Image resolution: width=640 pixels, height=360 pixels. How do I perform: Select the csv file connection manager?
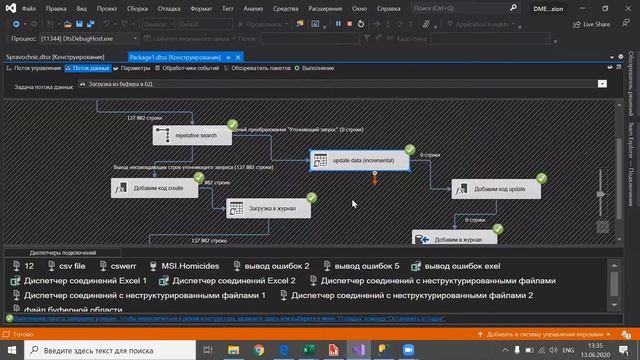tap(67, 266)
